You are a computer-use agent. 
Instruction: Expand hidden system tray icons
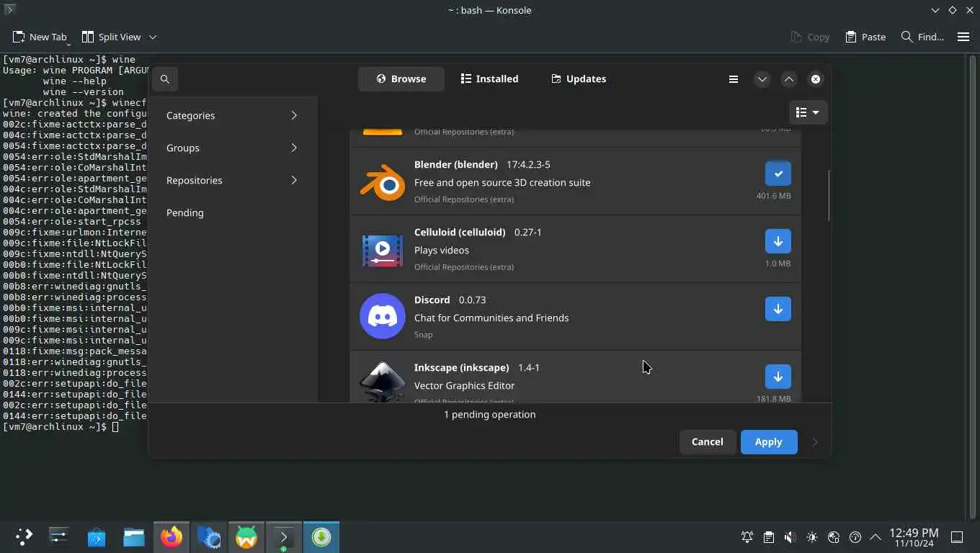pyautogui.click(x=876, y=537)
